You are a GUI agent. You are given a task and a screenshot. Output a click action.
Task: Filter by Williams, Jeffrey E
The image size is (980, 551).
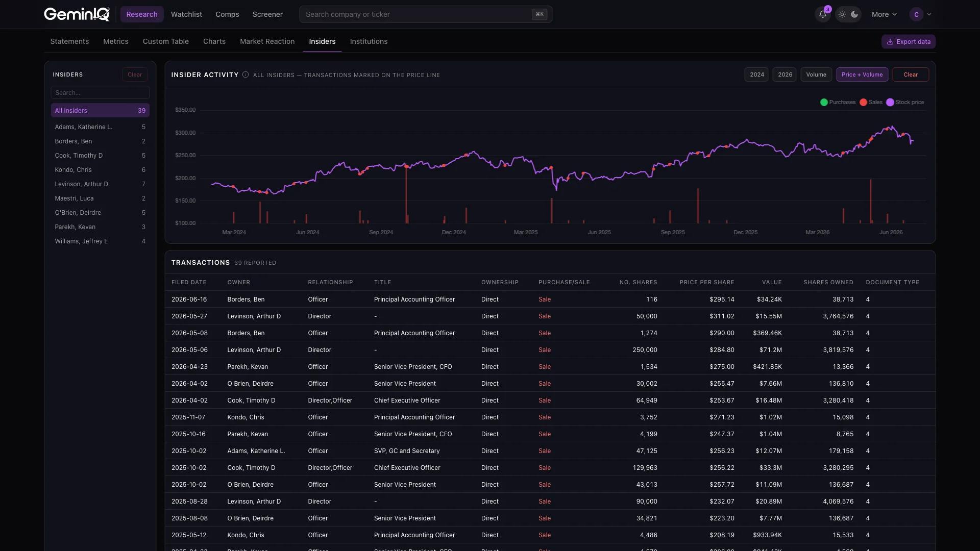(x=100, y=241)
